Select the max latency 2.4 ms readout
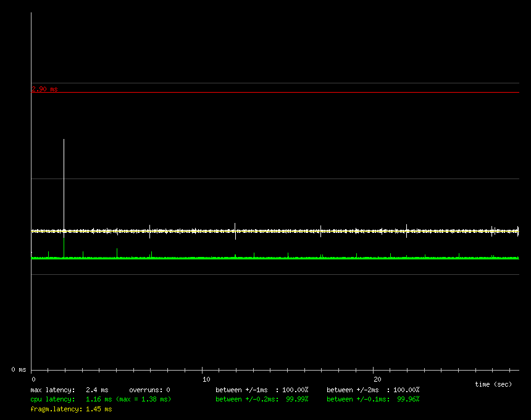The width and height of the screenshot is (531, 420). [69, 390]
